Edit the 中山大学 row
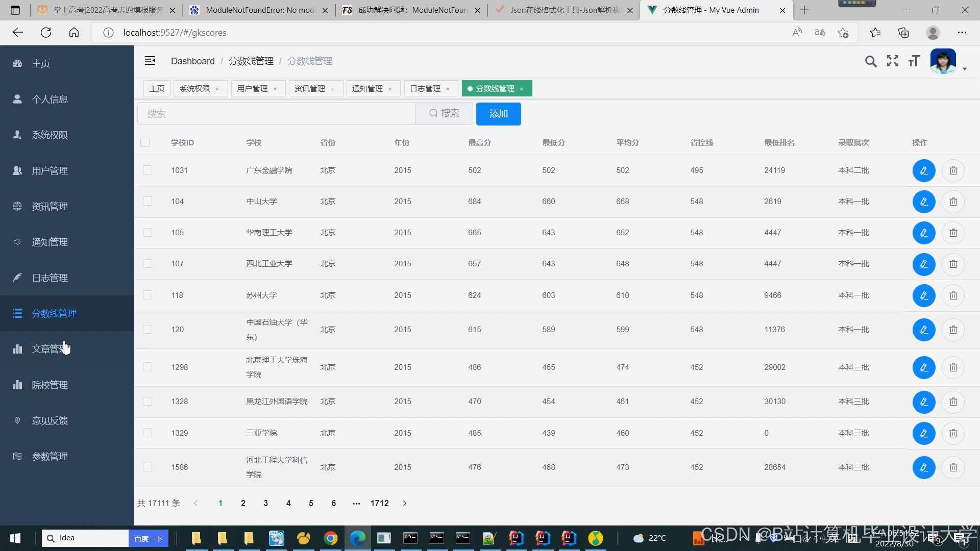The image size is (980, 551). point(923,202)
